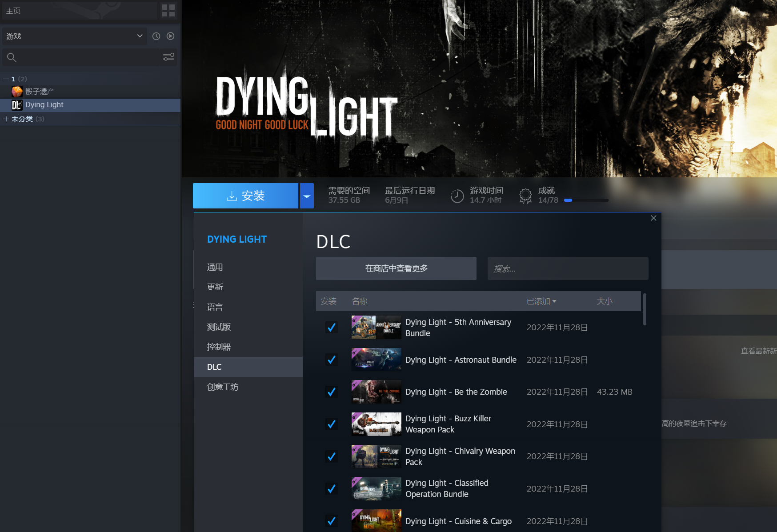Click the Buzz Killer Weapon Pack thumbnail
Screen dimensions: 777x532
(376, 424)
